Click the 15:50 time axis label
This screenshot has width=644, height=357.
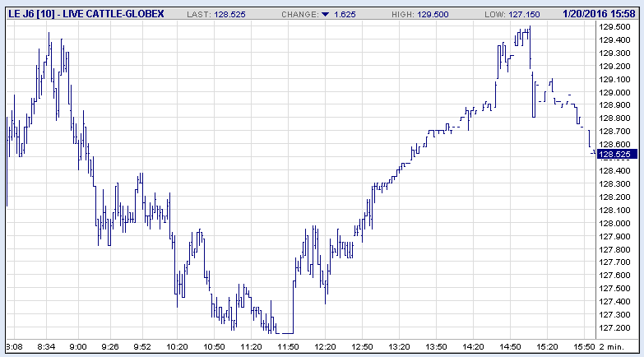coord(584,346)
